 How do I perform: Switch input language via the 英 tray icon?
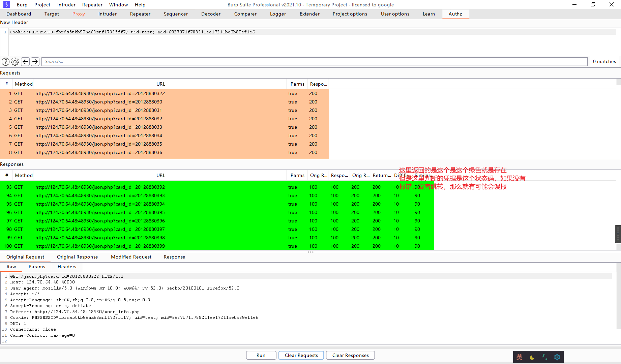pyautogui.click(x=519, y=357)
